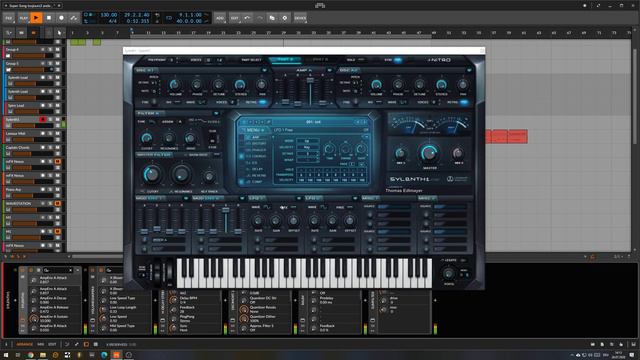Click the MIX B knob right of MASTER

[458, 153]
